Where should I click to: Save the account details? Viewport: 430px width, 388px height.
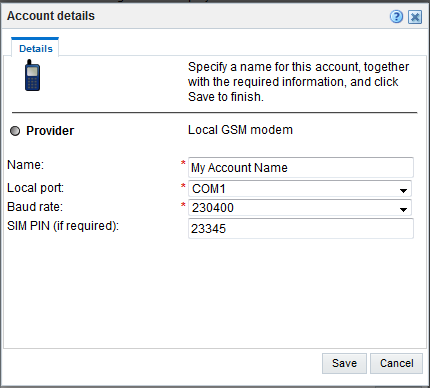point(344,363)
